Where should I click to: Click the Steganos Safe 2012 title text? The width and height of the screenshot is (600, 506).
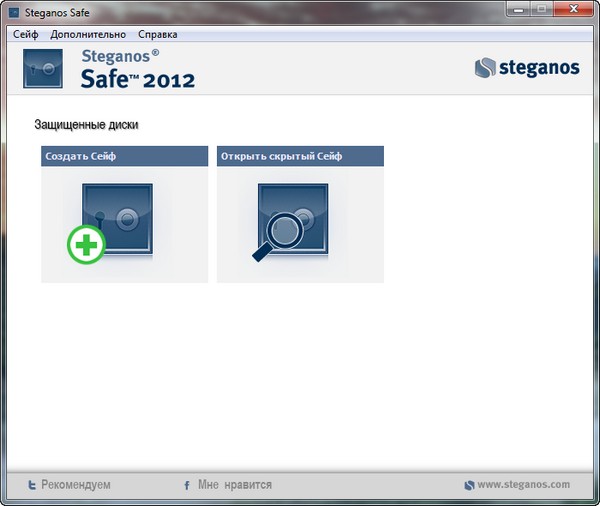pyautogui.click(x=138, y=70)
